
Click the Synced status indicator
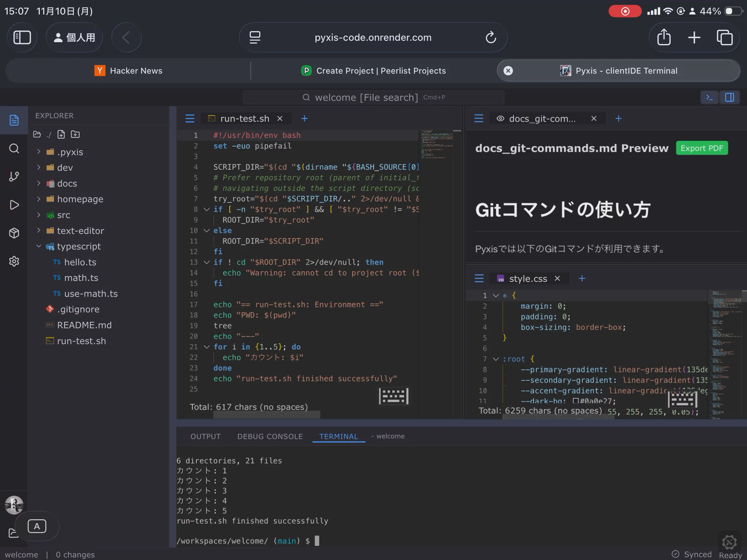tap(692, 554)
